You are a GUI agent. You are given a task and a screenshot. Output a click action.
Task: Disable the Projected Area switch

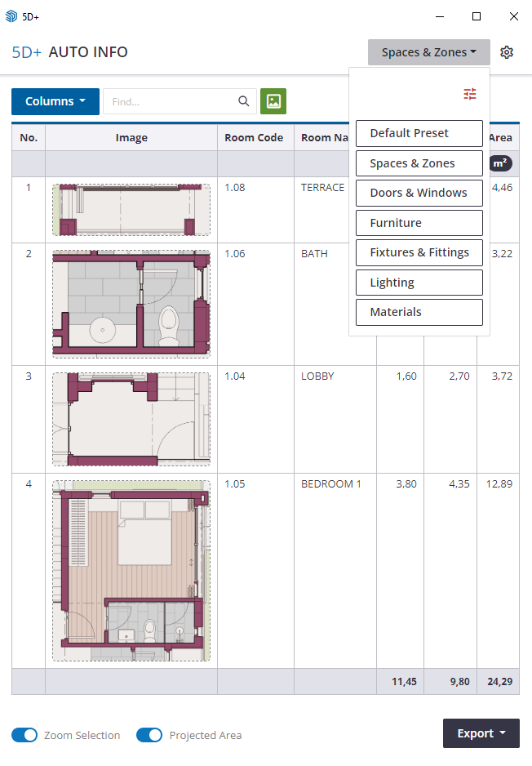click(x=149, y=735)
